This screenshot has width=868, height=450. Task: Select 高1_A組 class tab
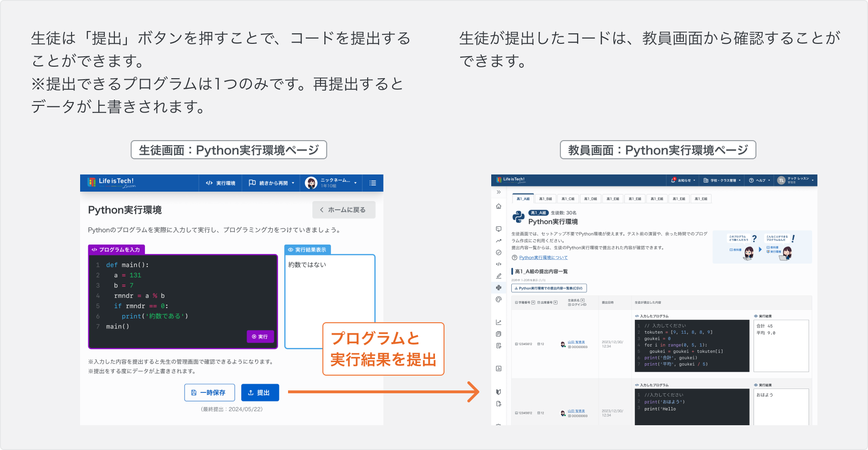[x=523, y=199]
